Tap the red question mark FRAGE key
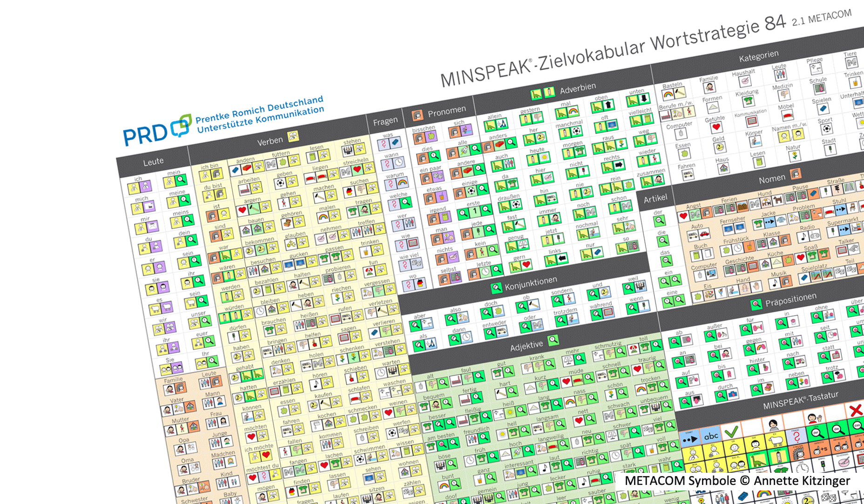 (797, 437)
